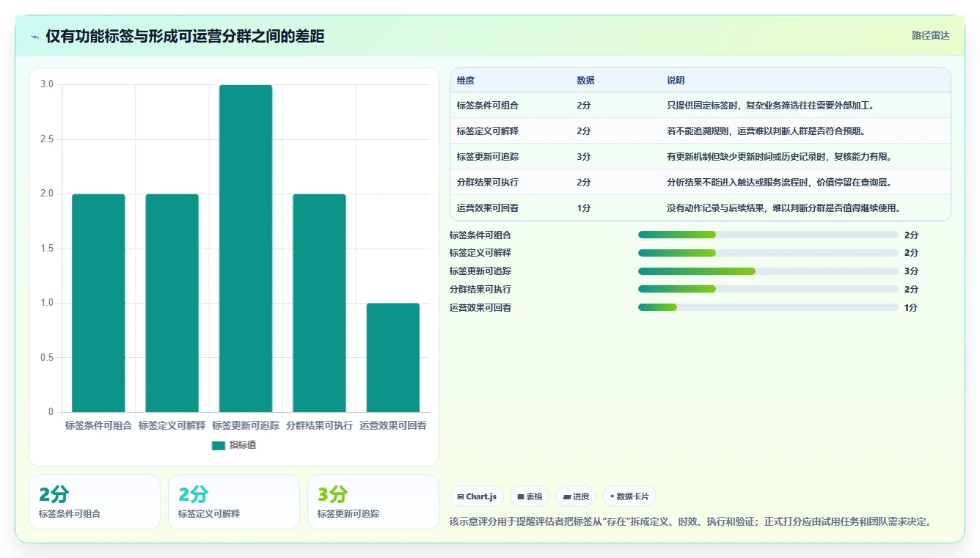
Task: Open the 2分 标签定义可解释 card
Action: coord(234,502)
